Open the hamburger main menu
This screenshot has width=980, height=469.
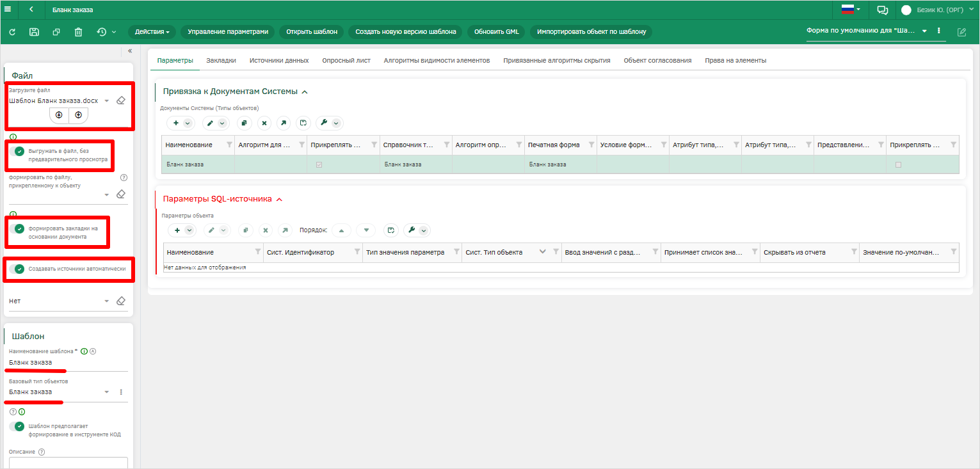(8, 10)
